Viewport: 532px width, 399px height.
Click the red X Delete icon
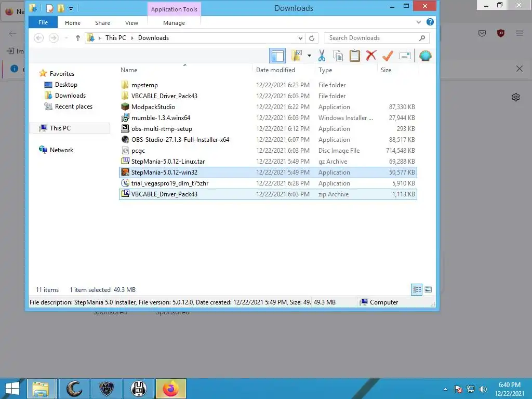coord(371,55)
